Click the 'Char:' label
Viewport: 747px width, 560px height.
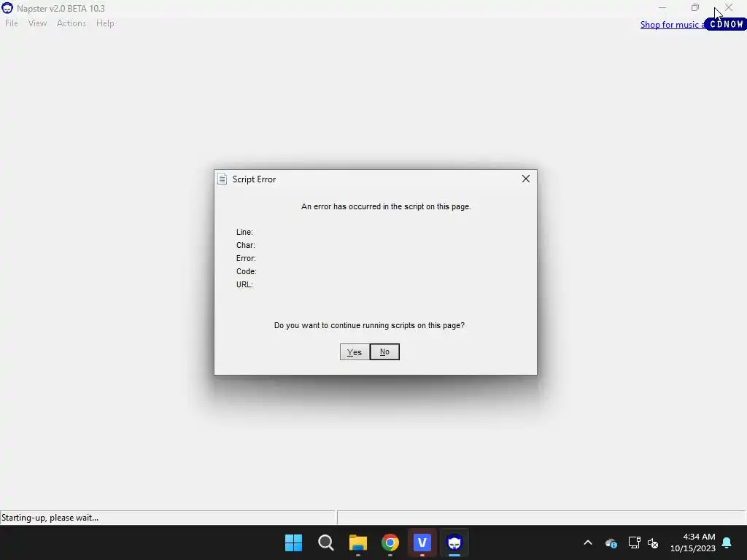click(245, 245)
